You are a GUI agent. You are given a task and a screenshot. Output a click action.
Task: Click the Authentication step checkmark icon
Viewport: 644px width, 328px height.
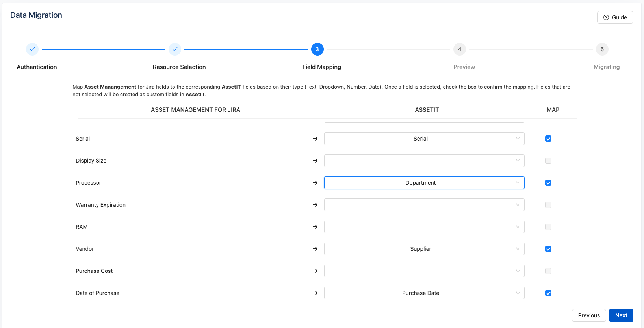(x=32, y=49)
